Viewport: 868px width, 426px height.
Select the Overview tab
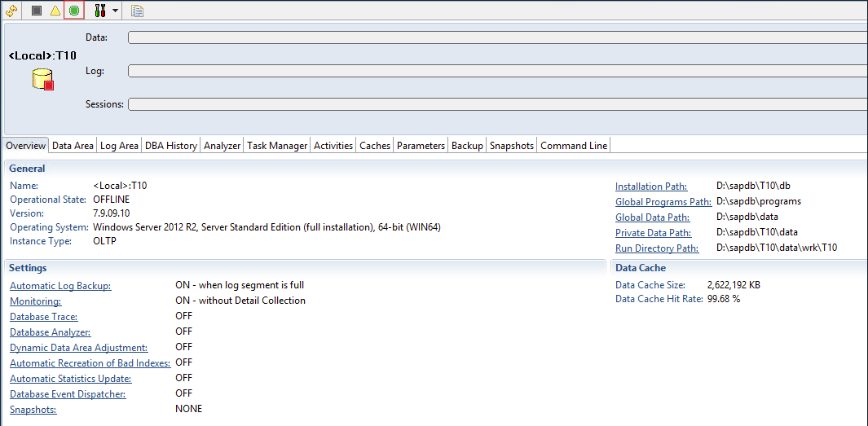25,146
